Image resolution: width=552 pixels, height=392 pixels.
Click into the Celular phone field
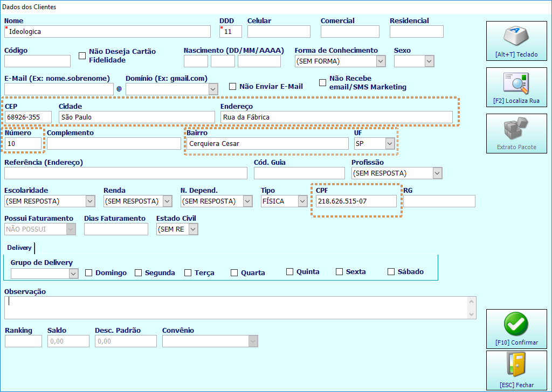pyautogui.click(x=279, y=31)
